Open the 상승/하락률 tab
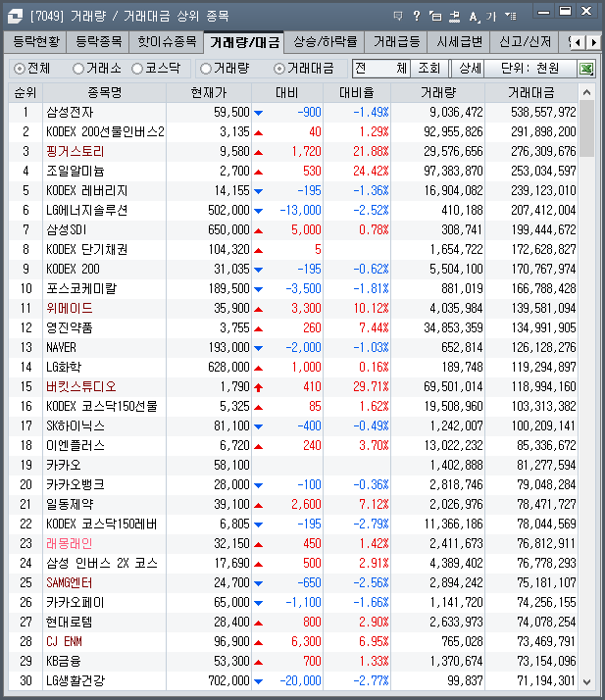Viewport: 605px width, 700px height. [325, 42]
